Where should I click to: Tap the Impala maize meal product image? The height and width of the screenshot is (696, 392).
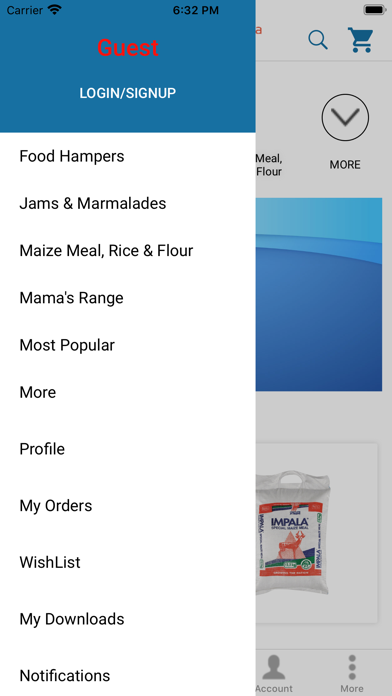pos(294,533)
